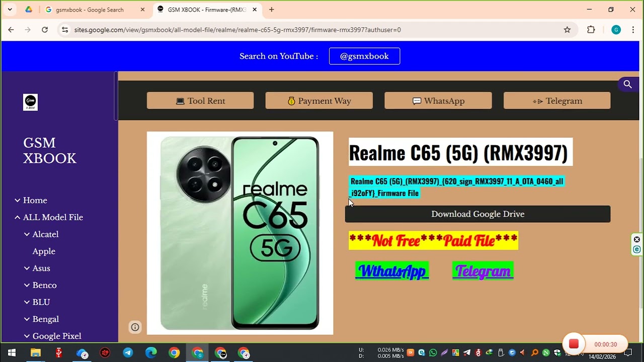Open the Tool Rent button

point(200,101)
